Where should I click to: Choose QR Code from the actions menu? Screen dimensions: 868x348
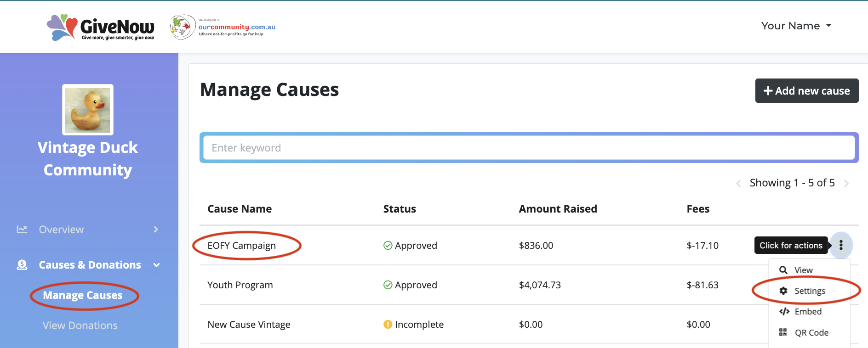click(x=811, y=333)
